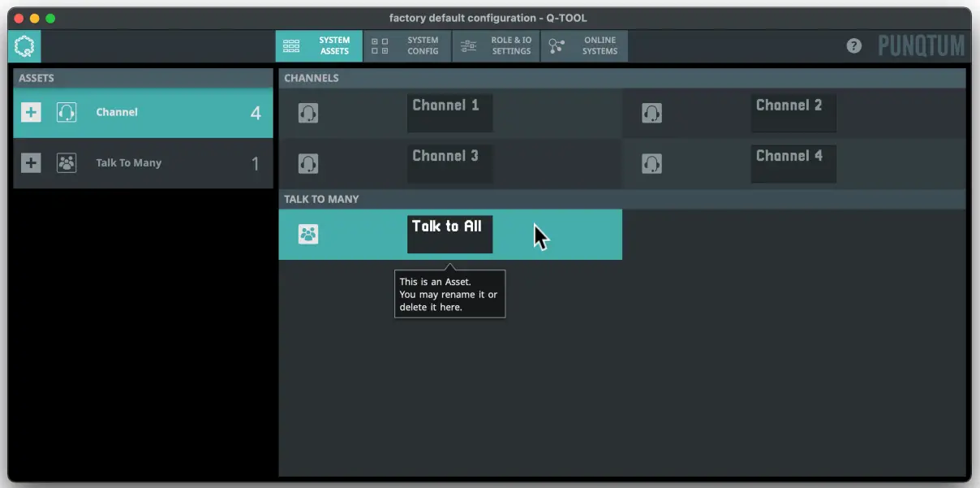Click the TALK TO MANY section header
980x488 pixels.
622,199
